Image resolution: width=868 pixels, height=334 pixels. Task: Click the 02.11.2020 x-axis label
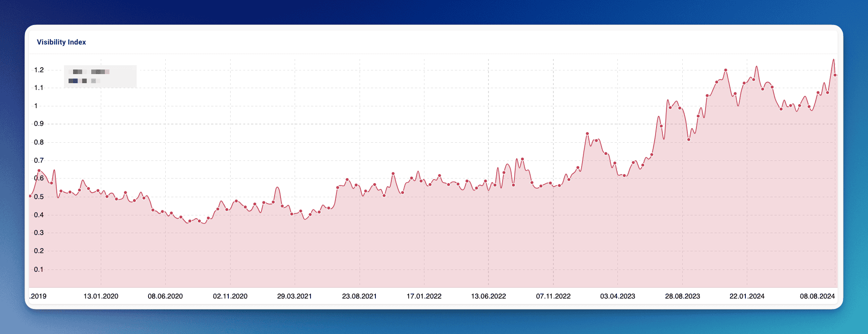pos(230,296)
